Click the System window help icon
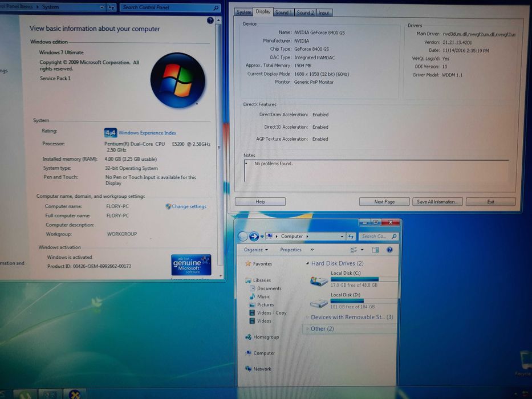The width and height of the screenshot is (532, 399). tap(210, 21)
